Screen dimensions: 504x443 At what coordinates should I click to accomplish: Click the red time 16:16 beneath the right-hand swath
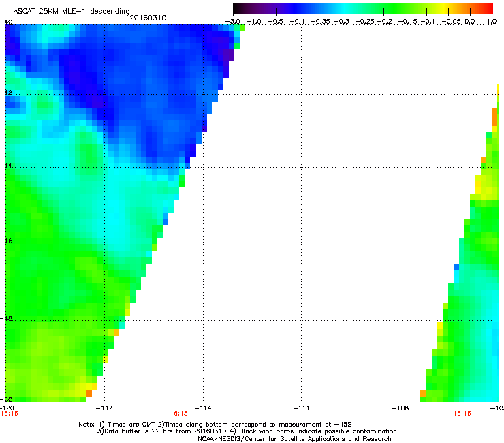(462, 414)
